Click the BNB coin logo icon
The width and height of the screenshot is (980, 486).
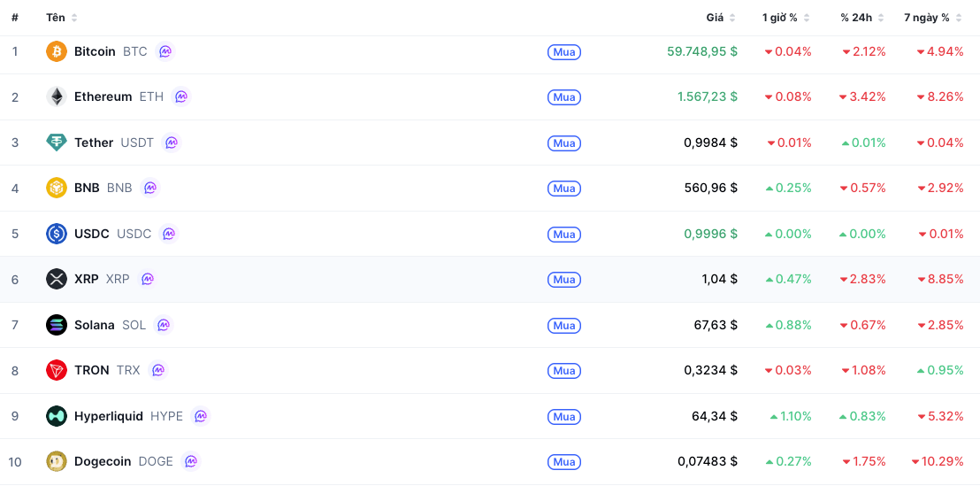point(57,188)
